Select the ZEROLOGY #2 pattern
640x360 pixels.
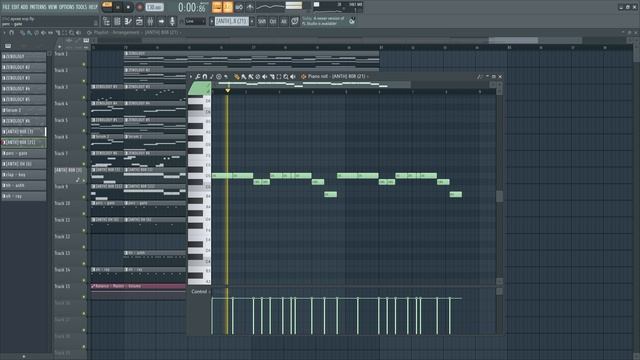tap(23, 67)
